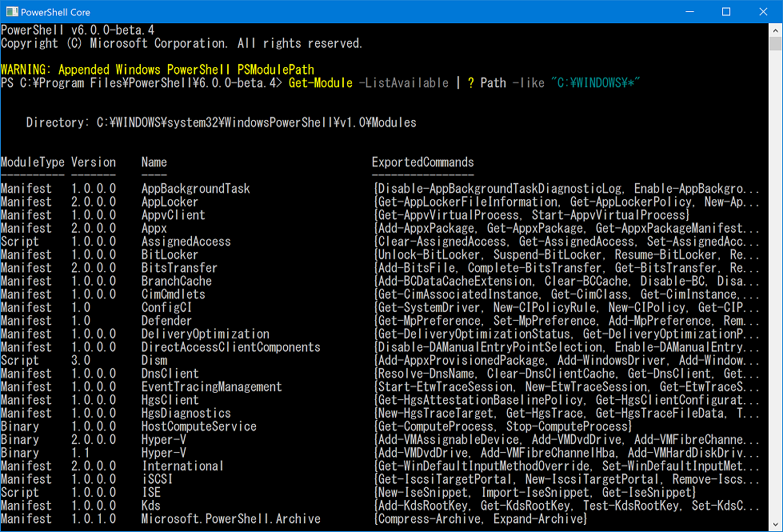
Task: Click the Get-Module command text
Action: 321,83
